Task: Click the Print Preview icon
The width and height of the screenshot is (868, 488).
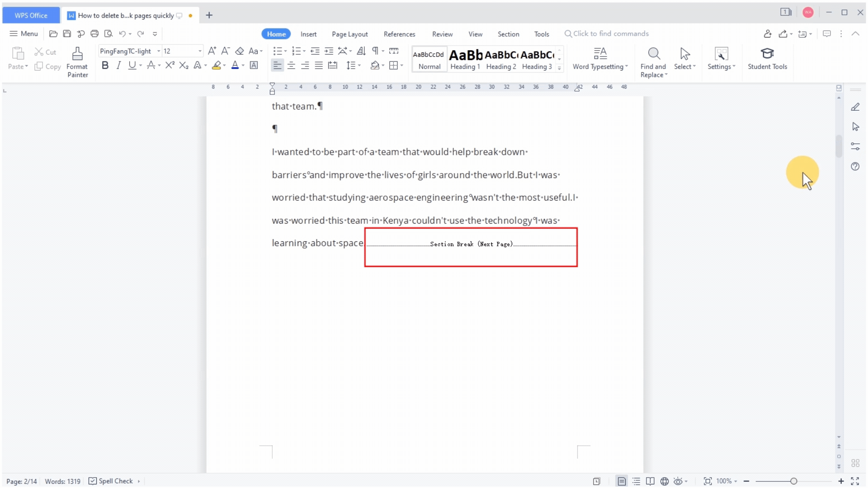Action: [x=108, y=33]
